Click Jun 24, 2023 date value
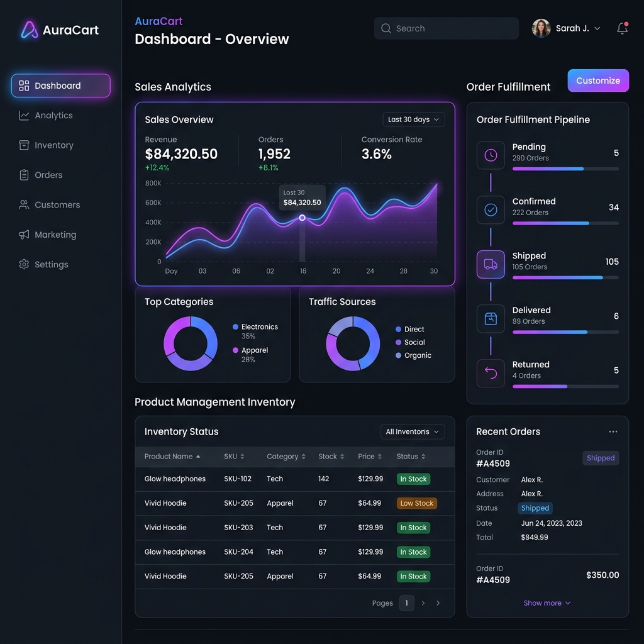 551,523
